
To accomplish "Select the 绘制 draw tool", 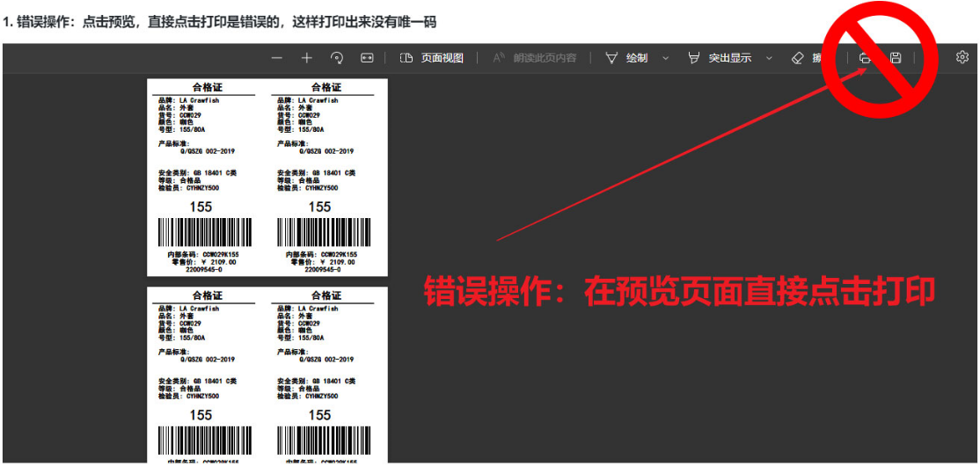I will pos(627,58).
